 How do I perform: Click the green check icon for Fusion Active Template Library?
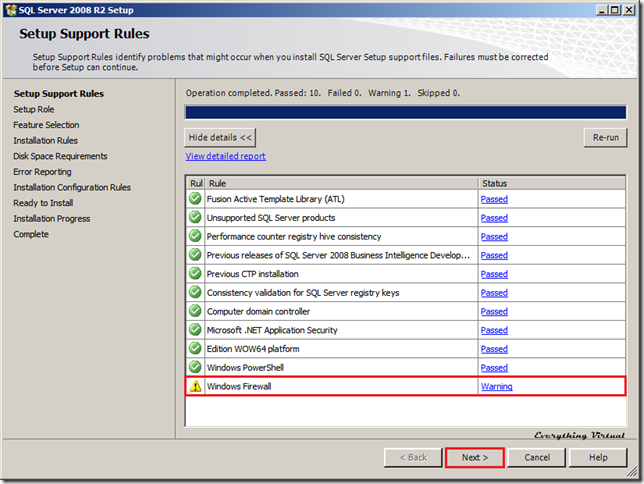195,198
